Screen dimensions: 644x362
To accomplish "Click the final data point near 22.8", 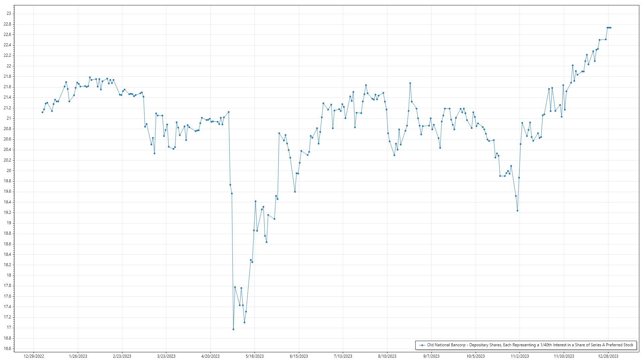I will coord(610,27).
